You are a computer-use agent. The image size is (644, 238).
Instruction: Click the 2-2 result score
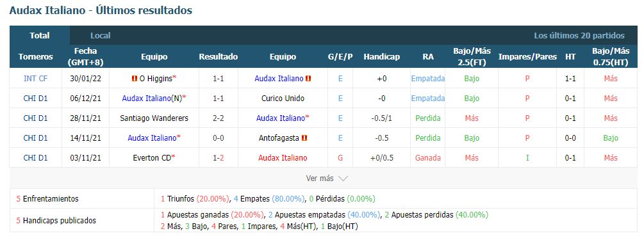point(219,118)
